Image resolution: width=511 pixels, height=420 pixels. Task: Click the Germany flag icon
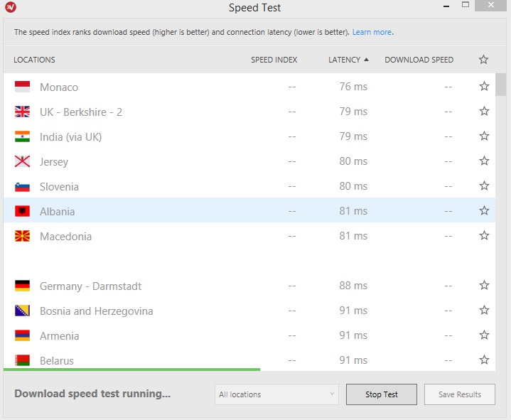tap(22, 286)
